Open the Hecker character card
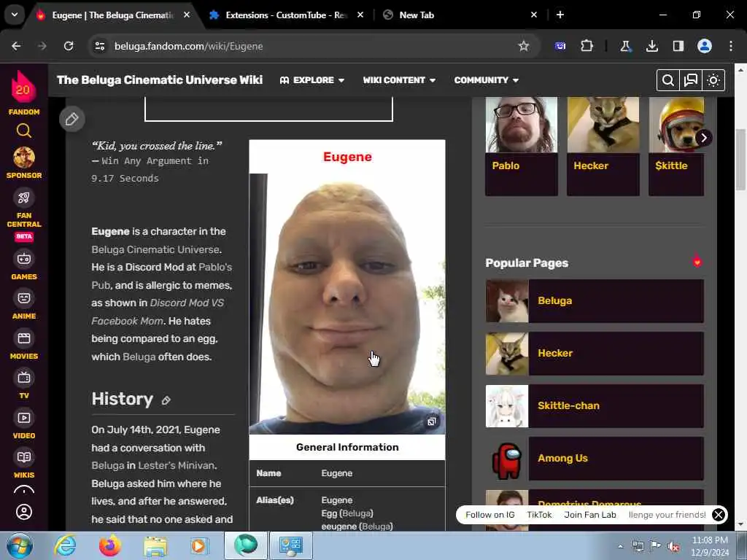The image size is (747, 560). 603,146
